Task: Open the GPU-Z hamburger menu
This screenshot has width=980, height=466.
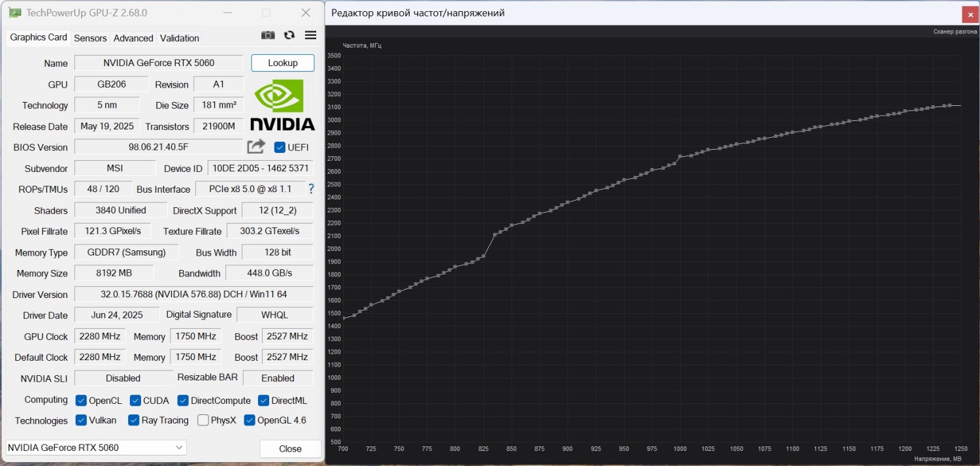Action: coord(310,35)
